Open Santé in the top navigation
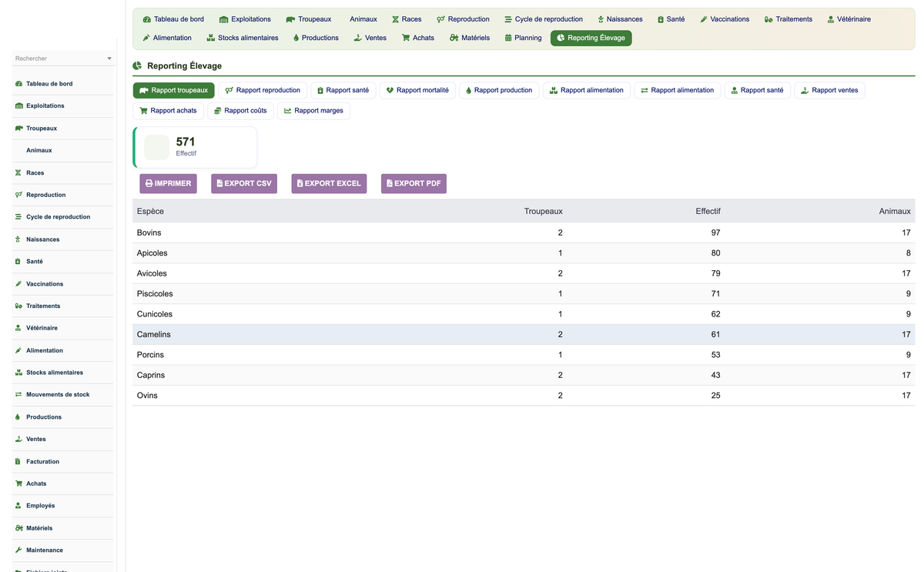Screen dimensions: 924x572 point(671,19)
